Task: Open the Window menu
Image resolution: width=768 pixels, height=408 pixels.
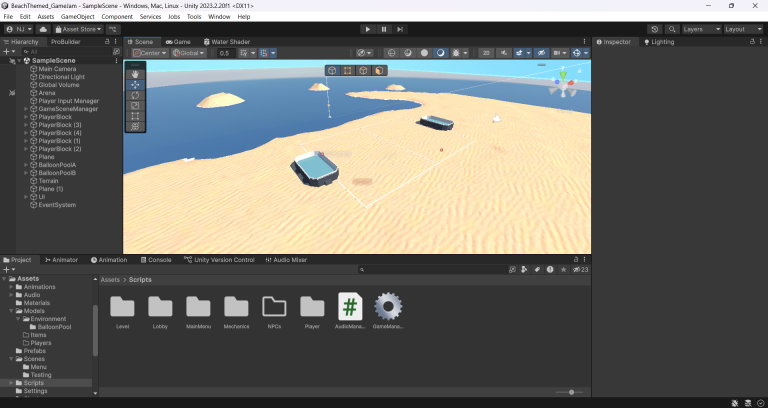Action: click(219, 17)
